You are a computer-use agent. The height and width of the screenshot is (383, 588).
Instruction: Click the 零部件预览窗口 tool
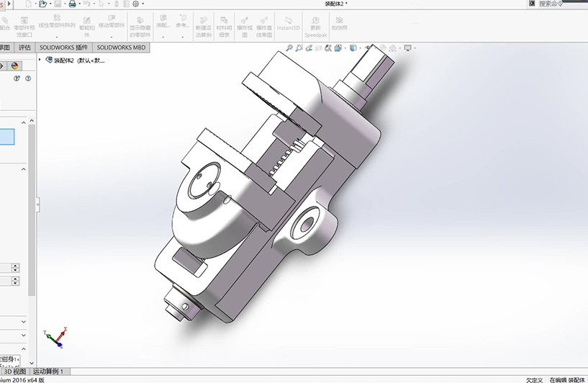(x=24, y=27)
